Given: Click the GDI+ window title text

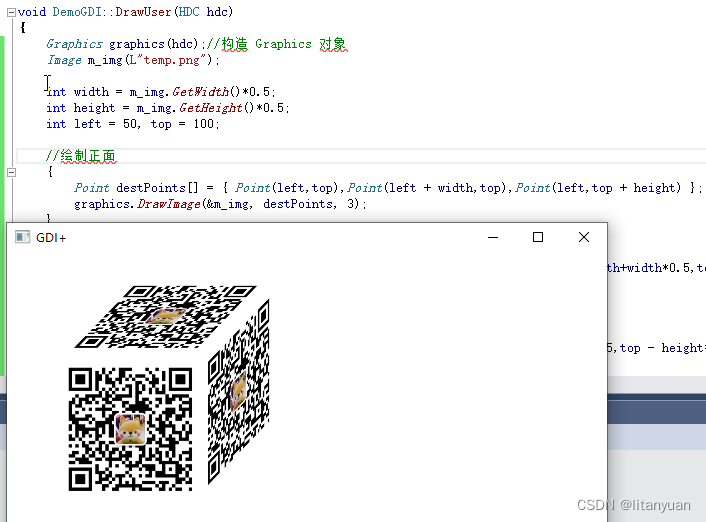Looking at the screenshot, I should point(51,238).
